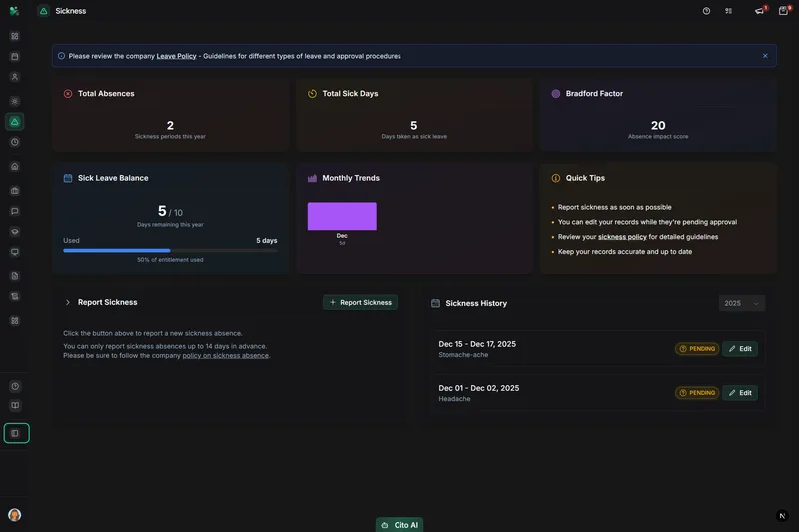The width and height of the screenshot is (799, 532).
Task: Click the Sickness History calendar icon
Action: (435, 303)
